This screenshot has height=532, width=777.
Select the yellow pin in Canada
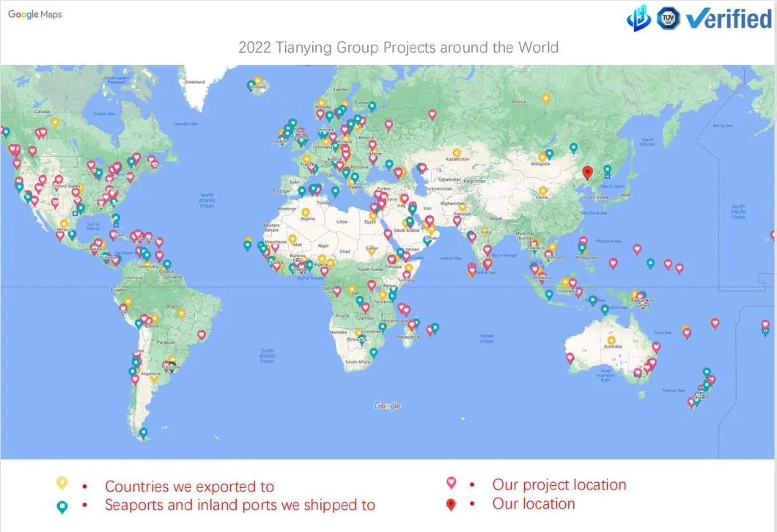pyautogui.click(x=55, y=122)
